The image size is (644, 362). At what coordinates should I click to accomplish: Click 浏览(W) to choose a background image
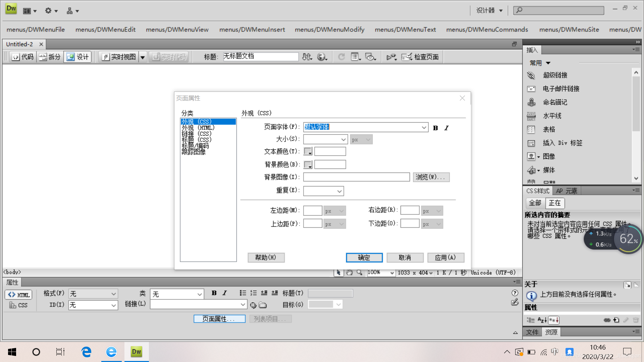pyautogui.click(x=431, y=177)
